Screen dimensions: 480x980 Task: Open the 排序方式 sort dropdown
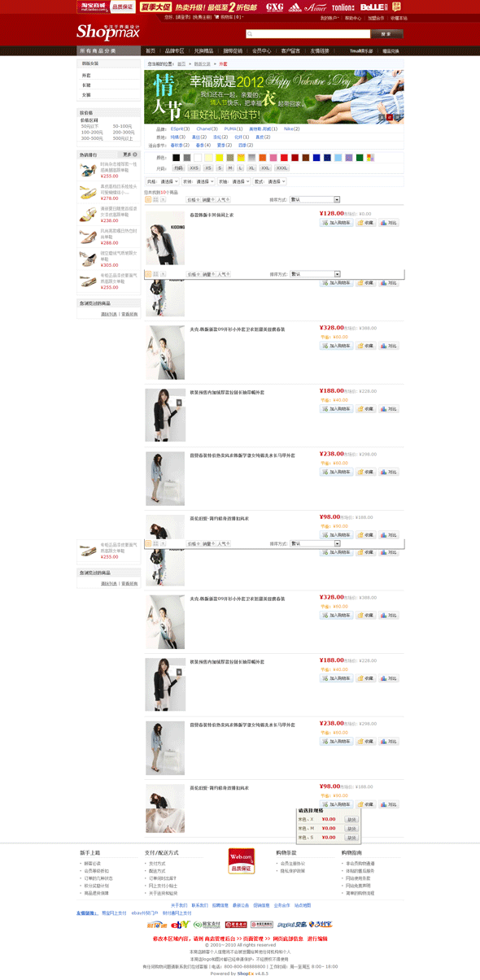(315, 199)
